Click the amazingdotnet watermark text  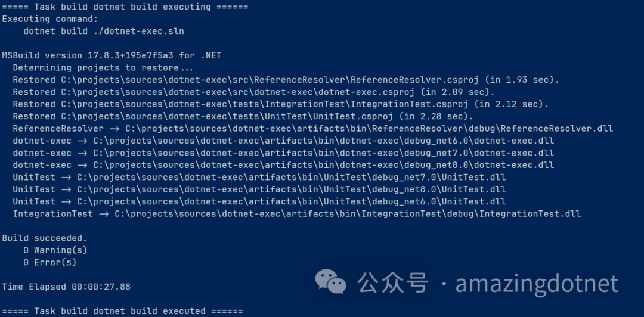(537, 283)
